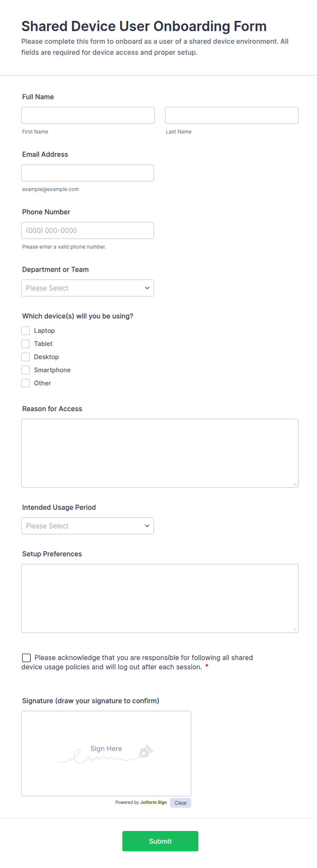Submit the onboarding form
This screenshot has height=868, width=317.
[160, 841]
